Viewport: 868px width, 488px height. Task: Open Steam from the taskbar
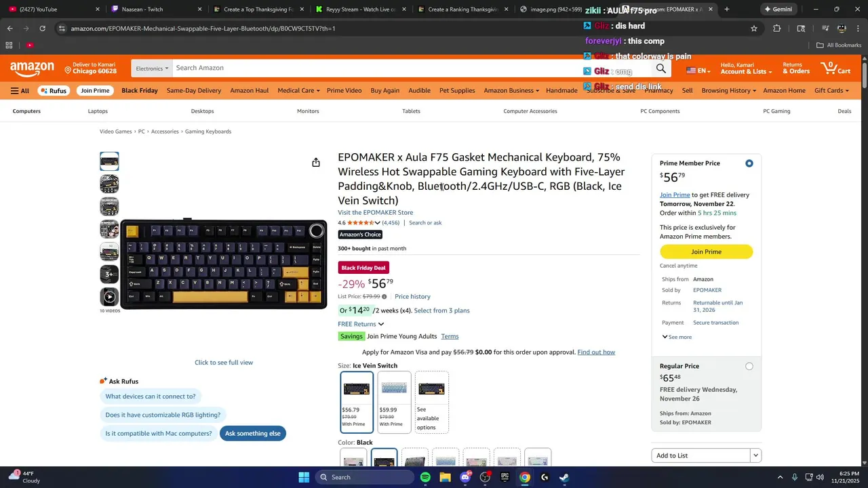pyautogui.click(x=564, y=477)
